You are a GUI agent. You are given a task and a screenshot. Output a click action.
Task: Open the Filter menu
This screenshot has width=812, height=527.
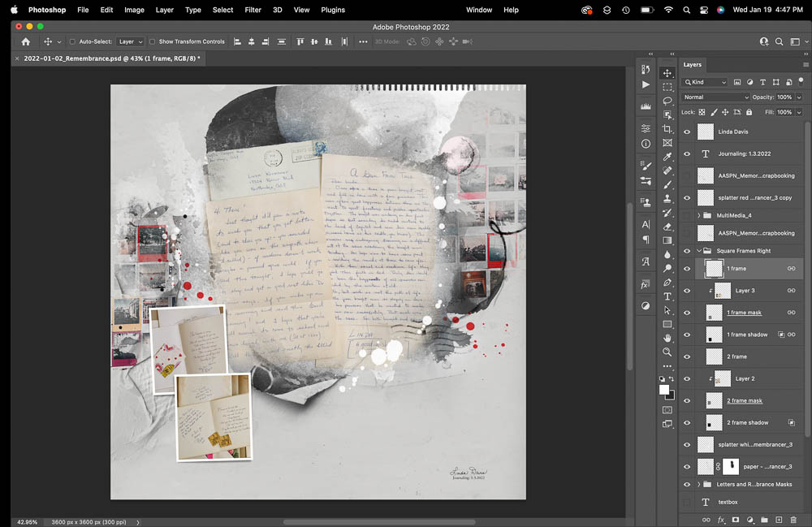253,10
